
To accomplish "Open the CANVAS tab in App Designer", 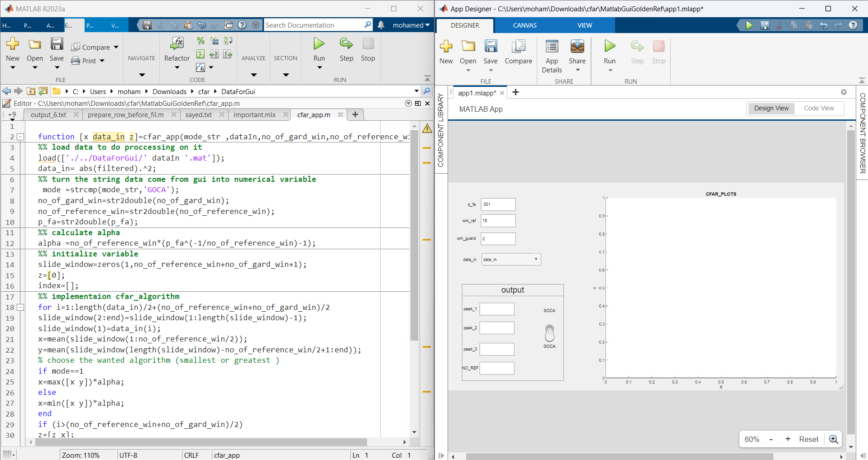I will [525, 25].
